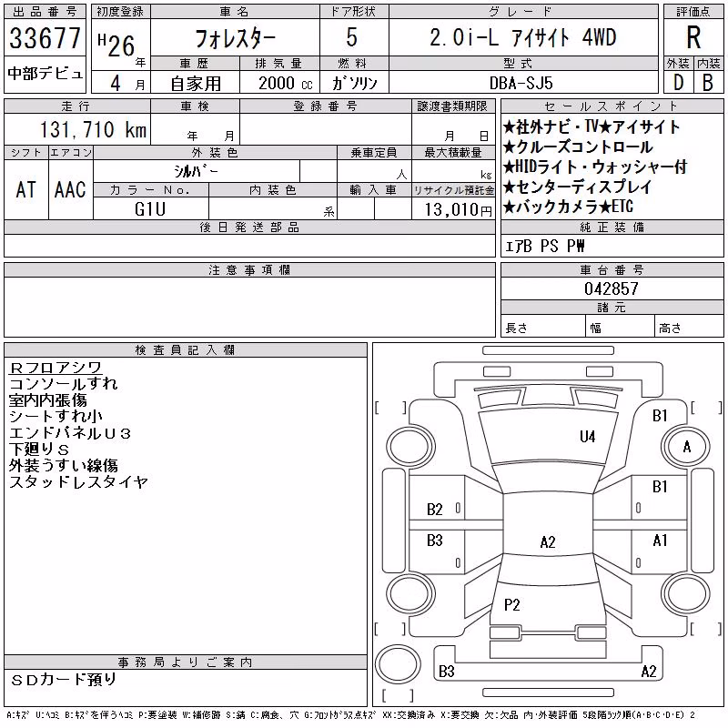Select the overall evaluation score R
728x728 pixels.
coord(693,37)
